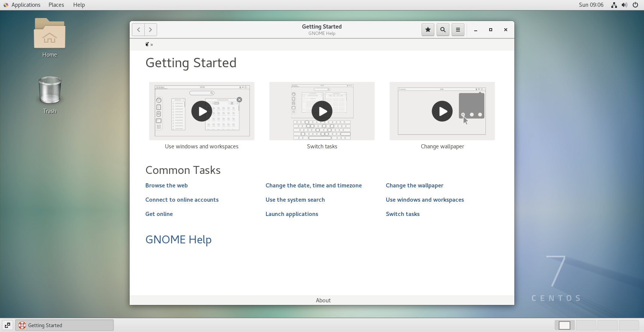The height and width of the screenshot is (332, 644).
Task: Play the Change wallpaper video
Action: coord(442,111)
